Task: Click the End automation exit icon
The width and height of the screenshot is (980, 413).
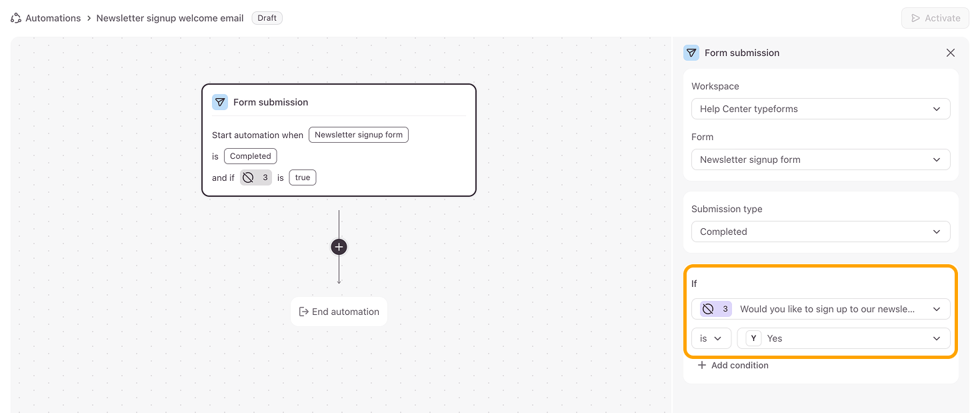Action: point(304,312)
